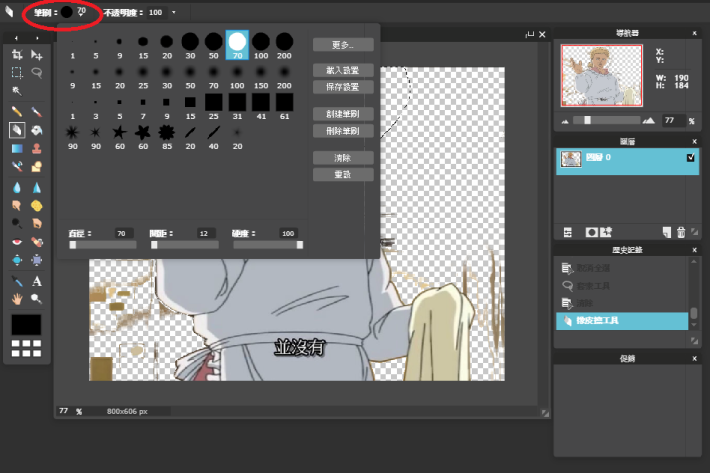Viewport: 710px width, 473px height.
Task: Click the 重設 reset button
Action: pos(343,174)
